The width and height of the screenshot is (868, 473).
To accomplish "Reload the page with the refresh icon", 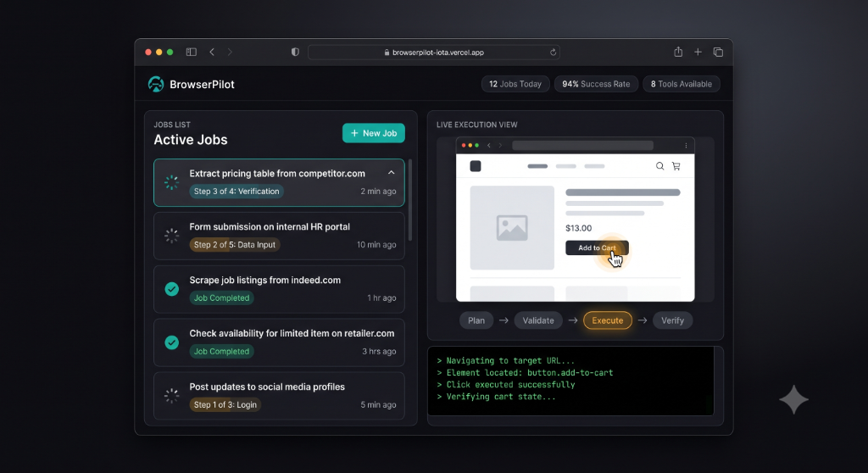I will pos(553,52).
